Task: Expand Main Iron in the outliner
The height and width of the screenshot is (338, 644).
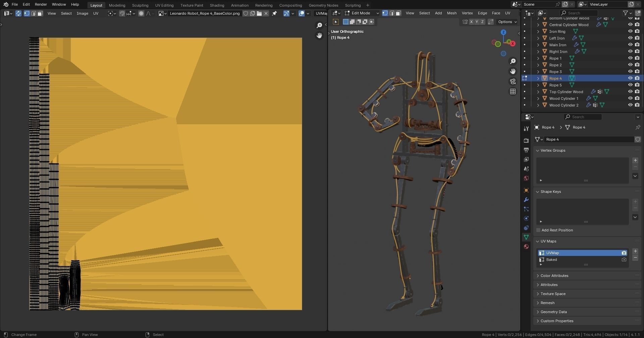Action: (538, 45)
